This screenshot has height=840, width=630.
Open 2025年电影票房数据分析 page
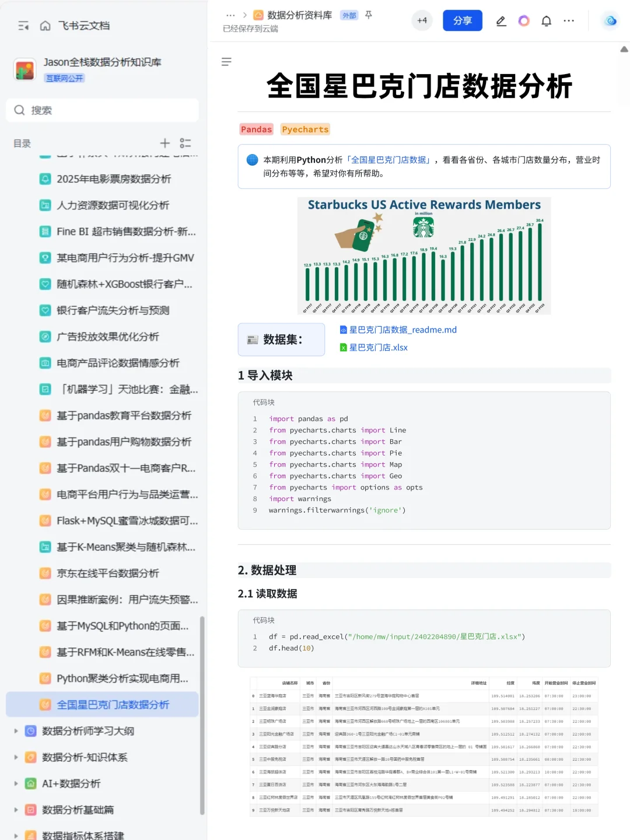113,179
